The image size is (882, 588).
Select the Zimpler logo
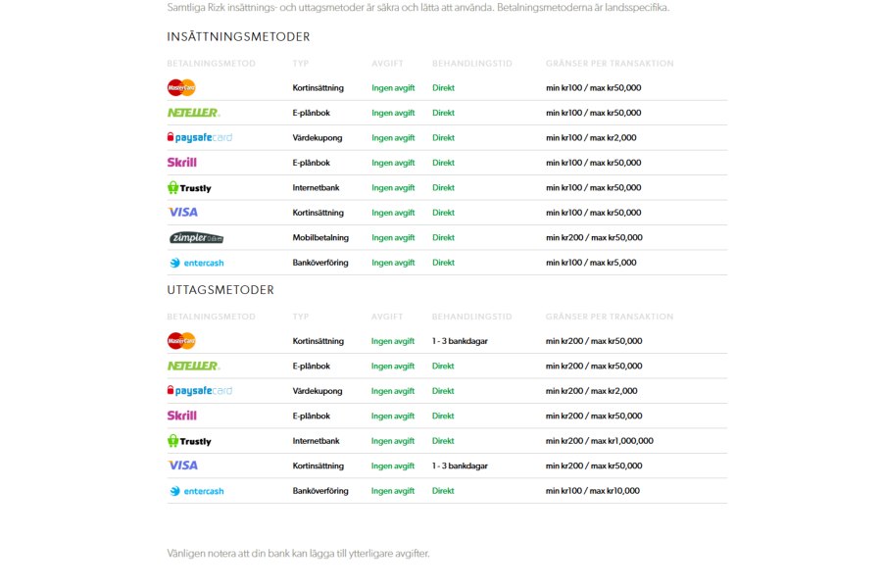196,238
